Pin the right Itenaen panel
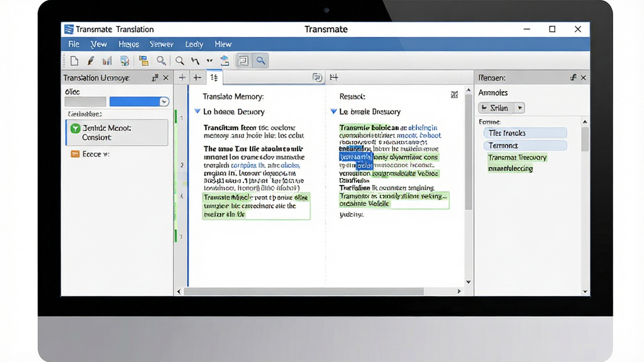Image resolution: width=644 pixels, height=362 pixels. (x=573, y=77)
